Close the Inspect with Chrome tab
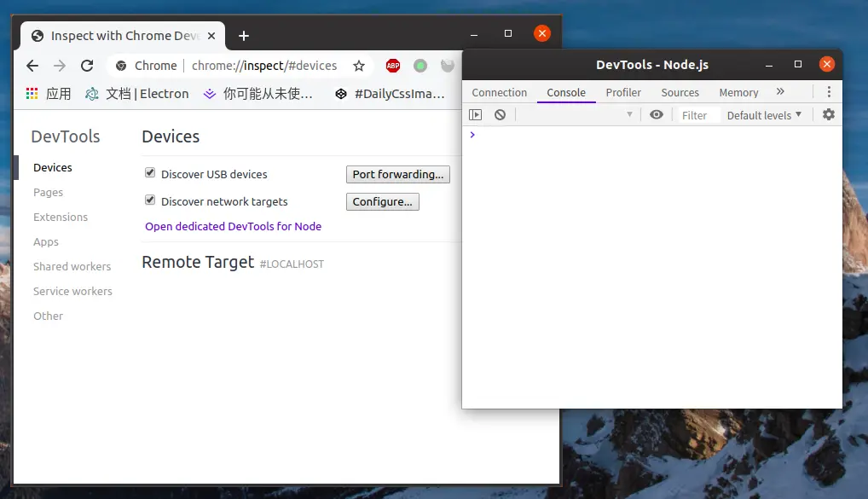Image resolution: width=868 pixels, height=499 pixels. point(211,36)
